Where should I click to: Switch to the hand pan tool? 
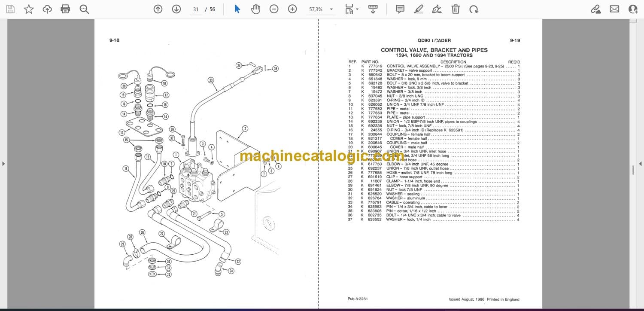pyautogui.click(x=255, y=9)
